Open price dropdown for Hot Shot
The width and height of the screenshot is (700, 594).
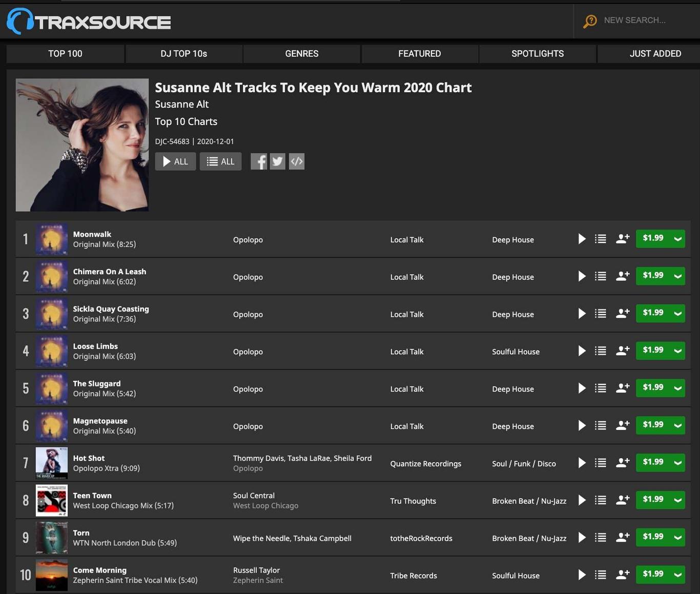coord(678,463)
